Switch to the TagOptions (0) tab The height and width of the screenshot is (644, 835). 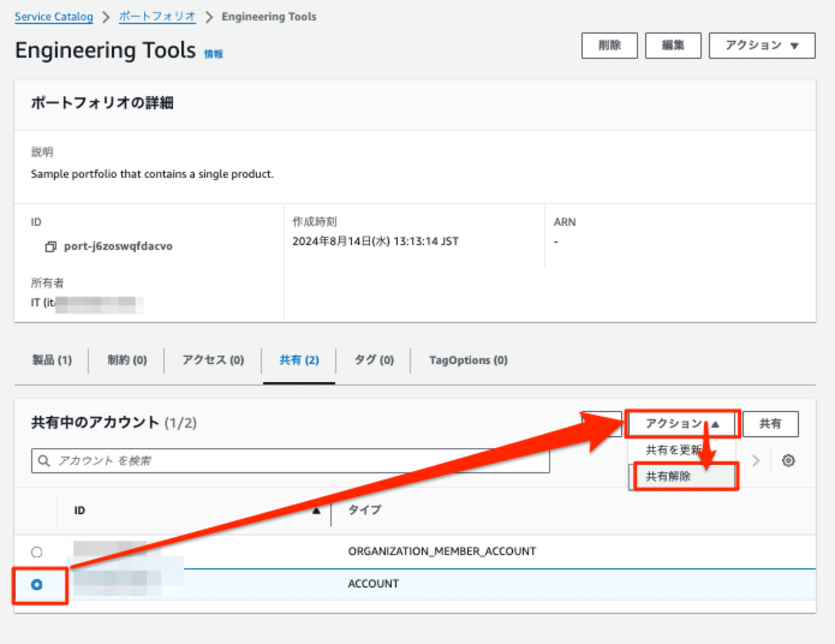468,360
